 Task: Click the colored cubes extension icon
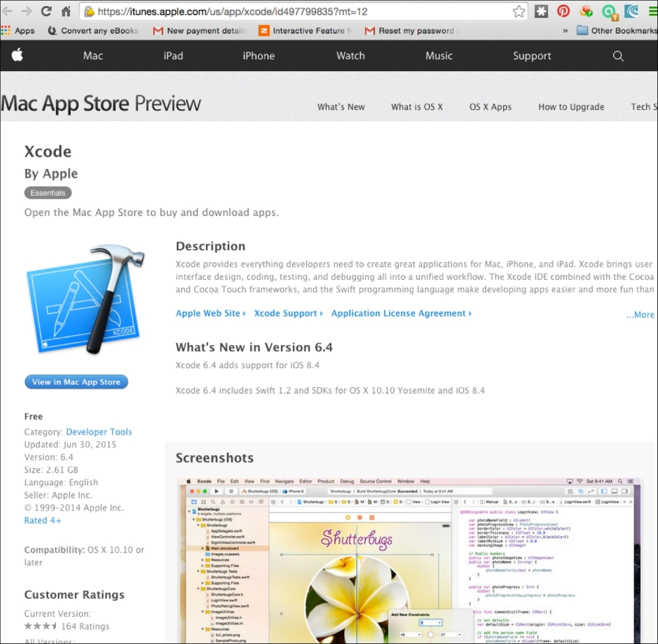coord(586,11)
